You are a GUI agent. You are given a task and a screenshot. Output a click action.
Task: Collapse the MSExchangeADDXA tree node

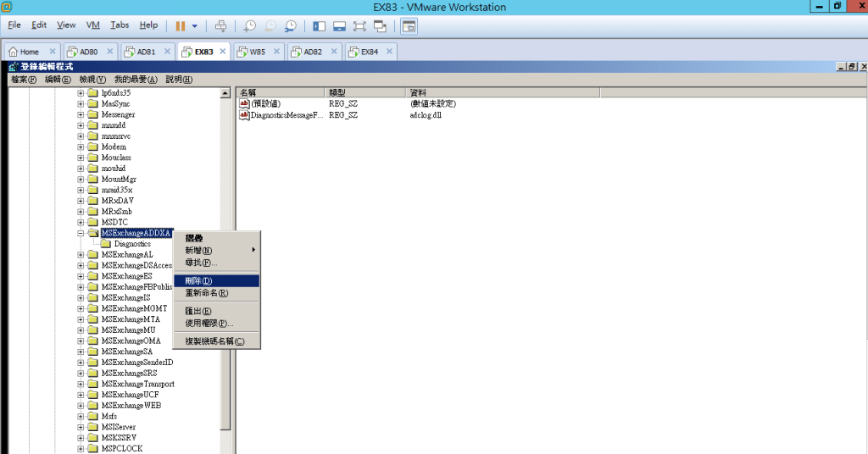(x=81, y=233)
